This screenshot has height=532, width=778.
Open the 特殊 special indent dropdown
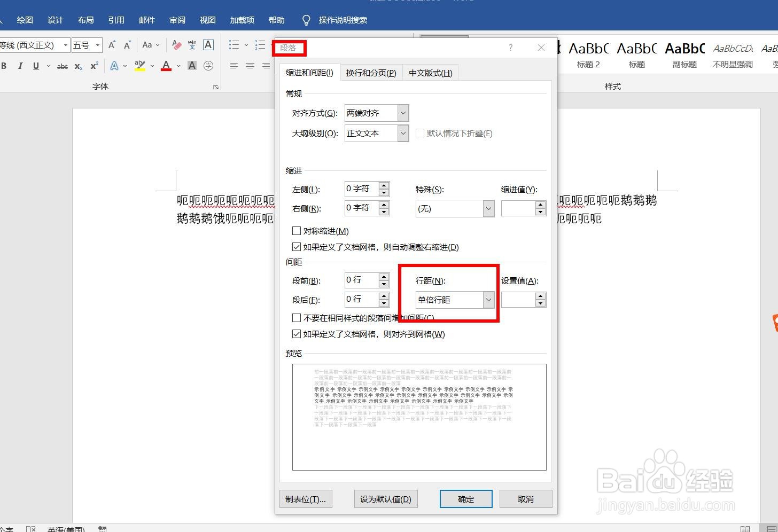point(488,208)
